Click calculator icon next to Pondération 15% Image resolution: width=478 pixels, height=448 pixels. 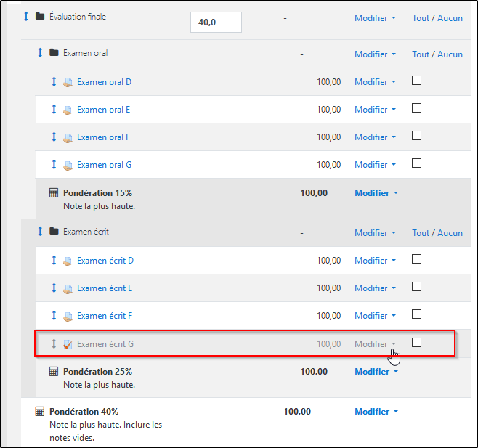pos(53,193)
